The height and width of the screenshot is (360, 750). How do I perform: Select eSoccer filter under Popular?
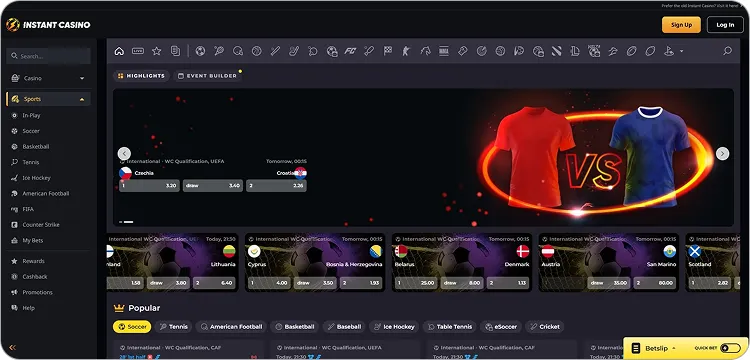pyautogui.click(x=501, y=327)
